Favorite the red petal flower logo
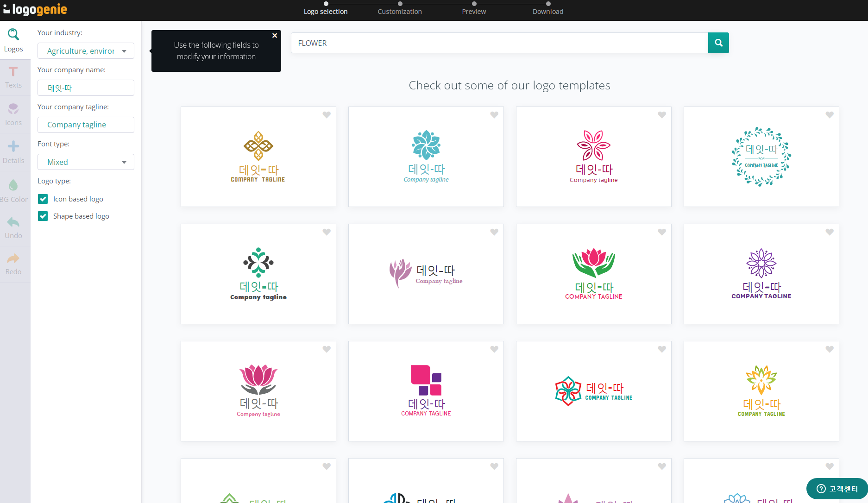This screenshot has height=503, width=868. click(662, 115)
